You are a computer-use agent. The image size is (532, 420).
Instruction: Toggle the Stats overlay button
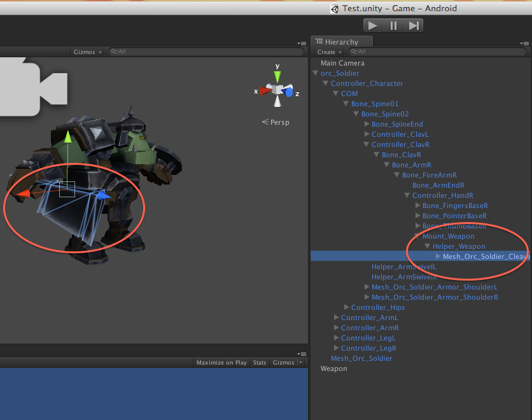pyautogui.click(x=260, y=363)
